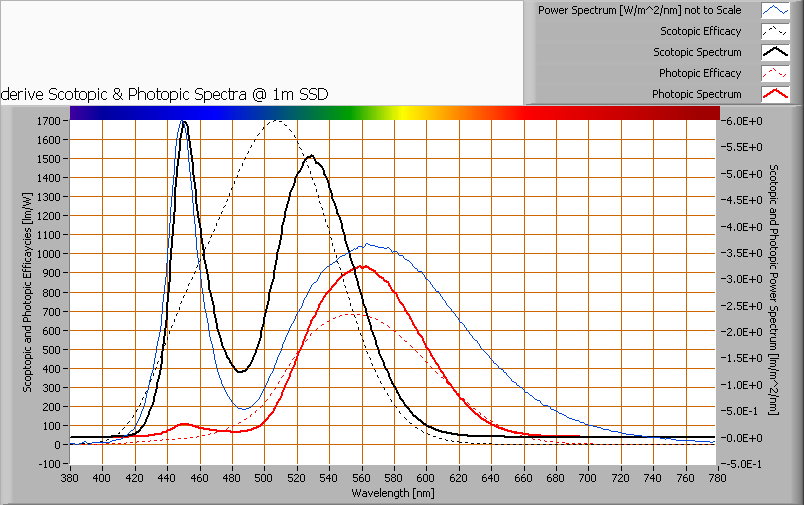Select the Scotopic Spectrum legend label
This screenshot has width=804, height=505.
pos(697,52)
